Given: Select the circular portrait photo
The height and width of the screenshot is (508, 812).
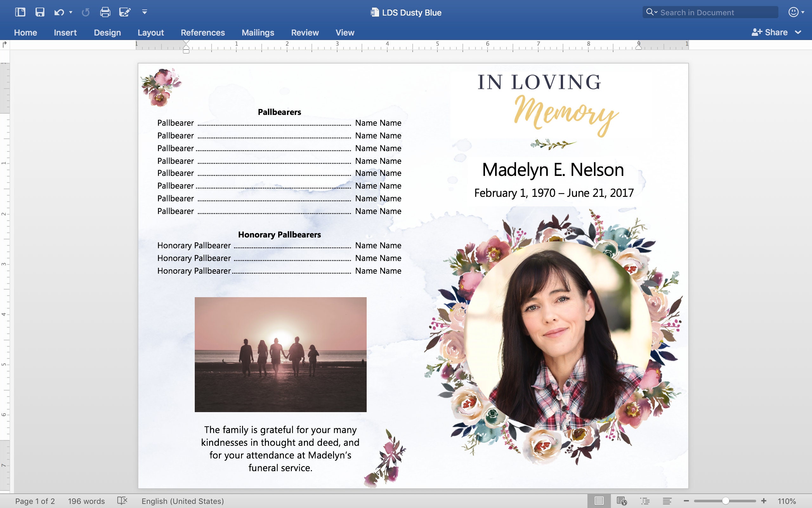Looking at the screenshot, I should click(x=558, y=336).
